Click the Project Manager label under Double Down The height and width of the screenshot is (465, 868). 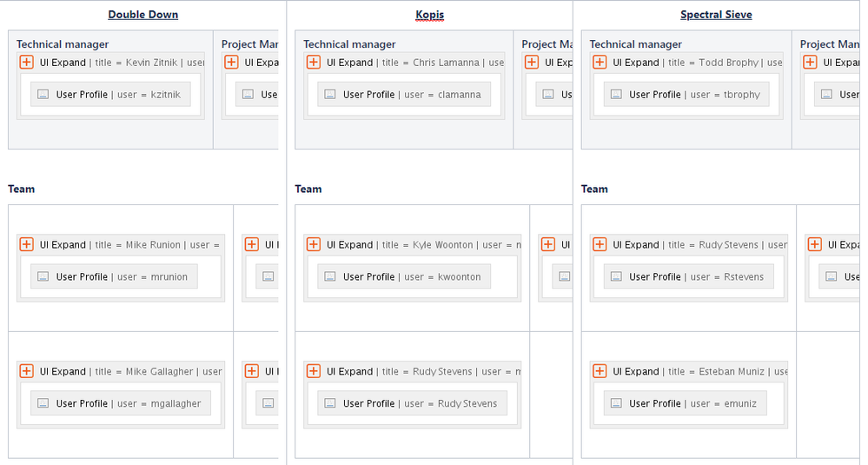pos(249,44)
